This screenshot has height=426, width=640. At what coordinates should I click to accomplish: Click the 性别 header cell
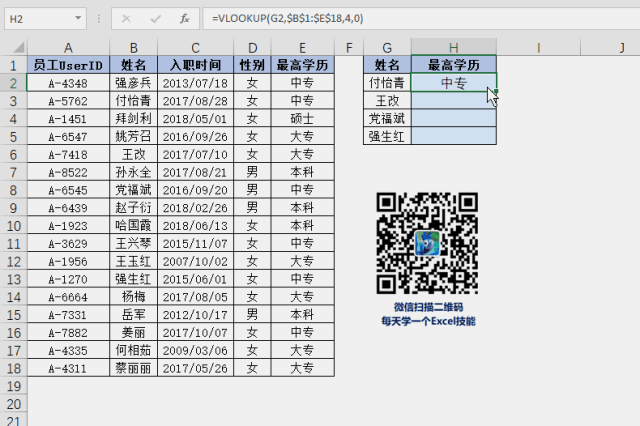(x=252, y=65)
